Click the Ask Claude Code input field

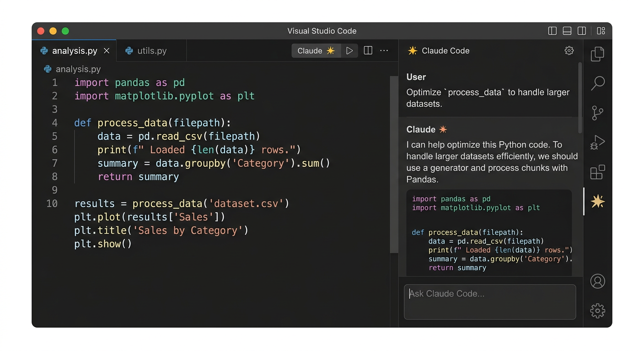[489, 302]
